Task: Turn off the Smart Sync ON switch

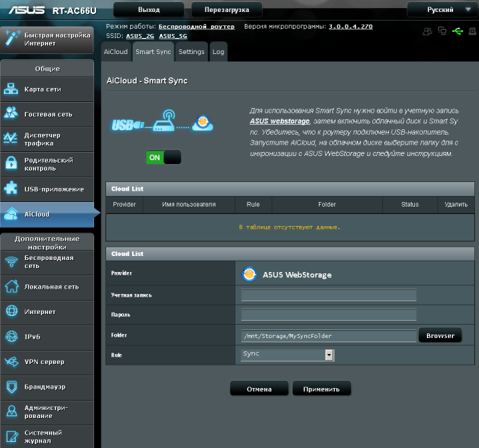Action: click(163, 157)
